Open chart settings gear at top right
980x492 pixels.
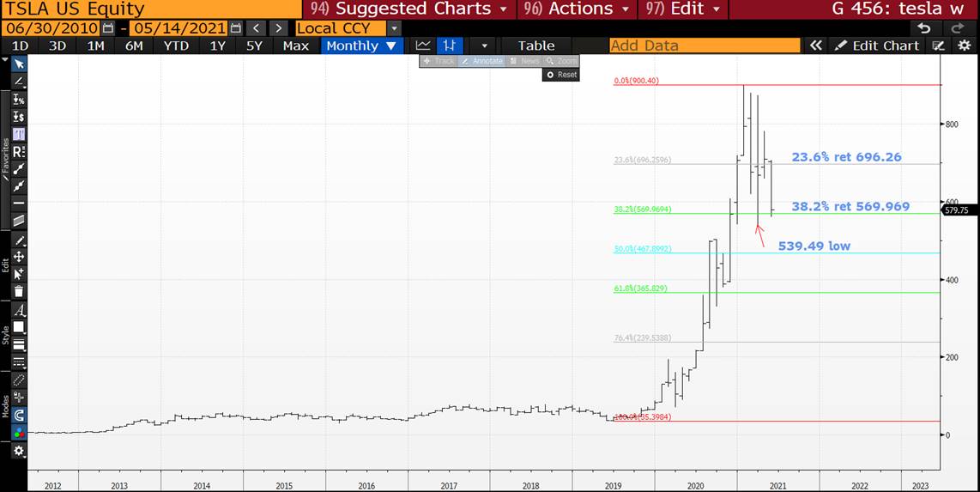click(x=965, y=46)
